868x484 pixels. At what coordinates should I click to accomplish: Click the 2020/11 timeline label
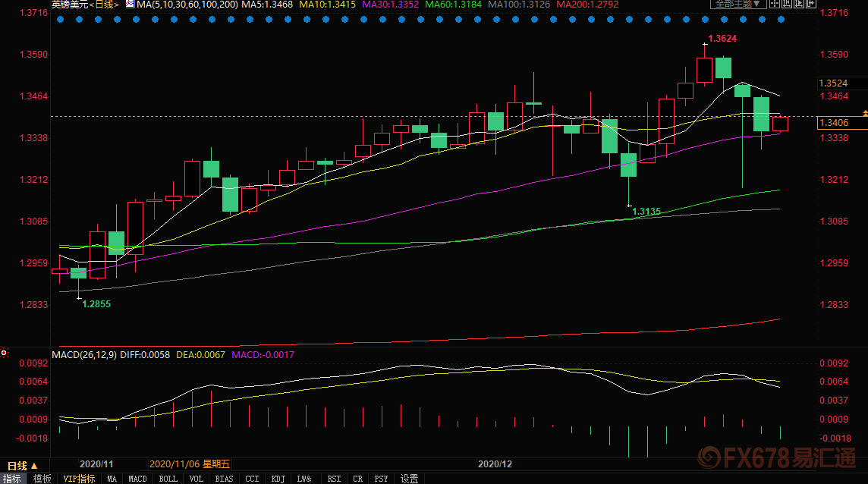pyautogui.click(x=96, y=464)
